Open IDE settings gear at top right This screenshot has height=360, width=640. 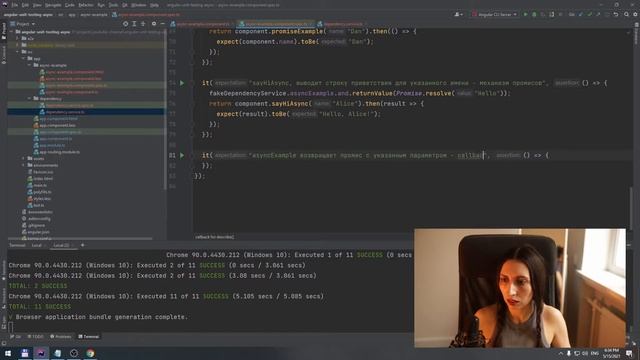(635, 14)
